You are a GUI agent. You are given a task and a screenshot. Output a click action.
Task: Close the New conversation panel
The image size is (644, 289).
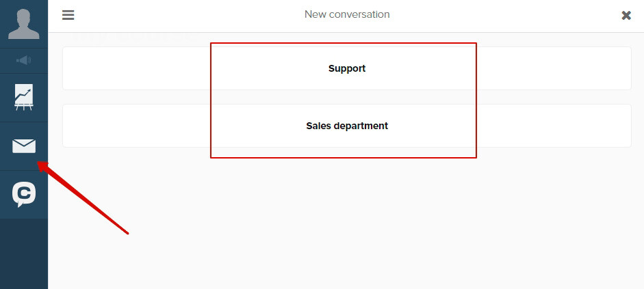(x=626, y=16)
